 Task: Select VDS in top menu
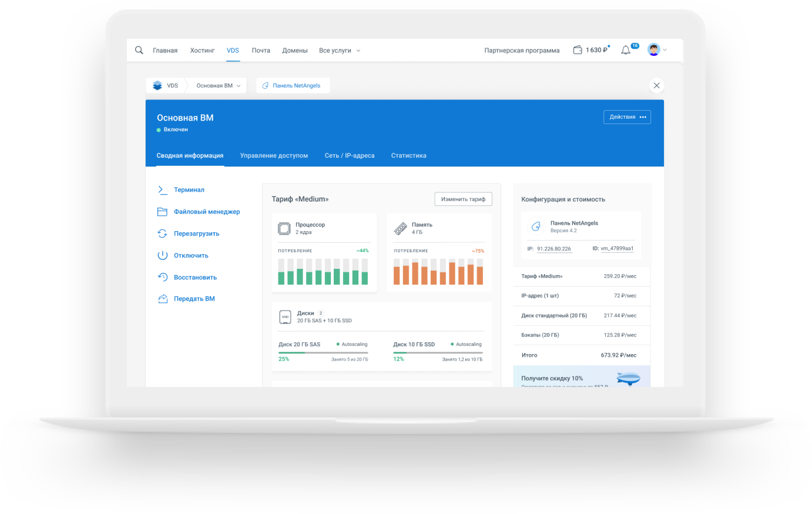[233, 51]
